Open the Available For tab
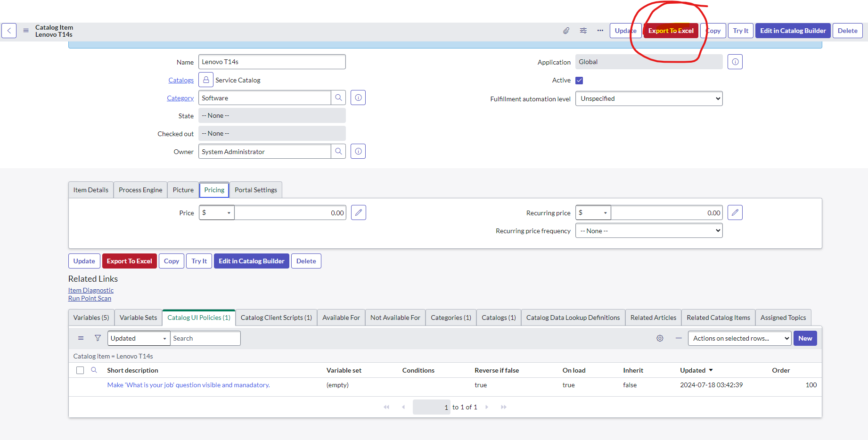The width and height of the screenshot is (868, 440). click(341, 318)
